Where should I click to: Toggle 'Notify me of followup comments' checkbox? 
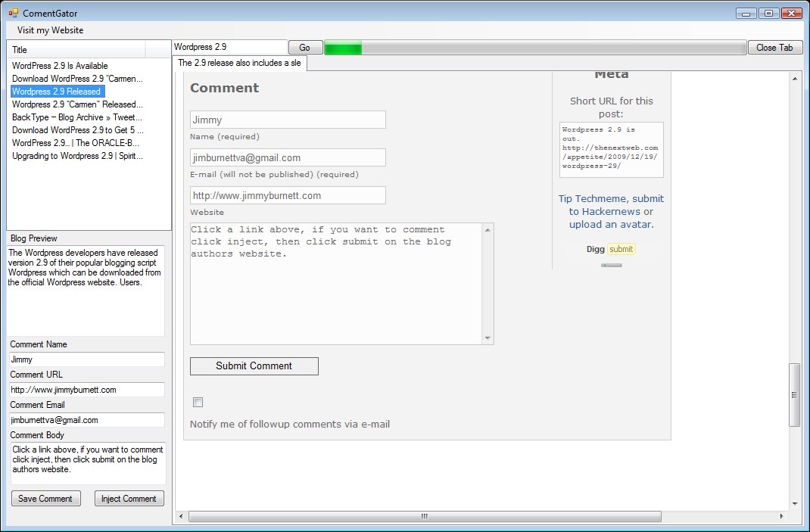[198, 403]
